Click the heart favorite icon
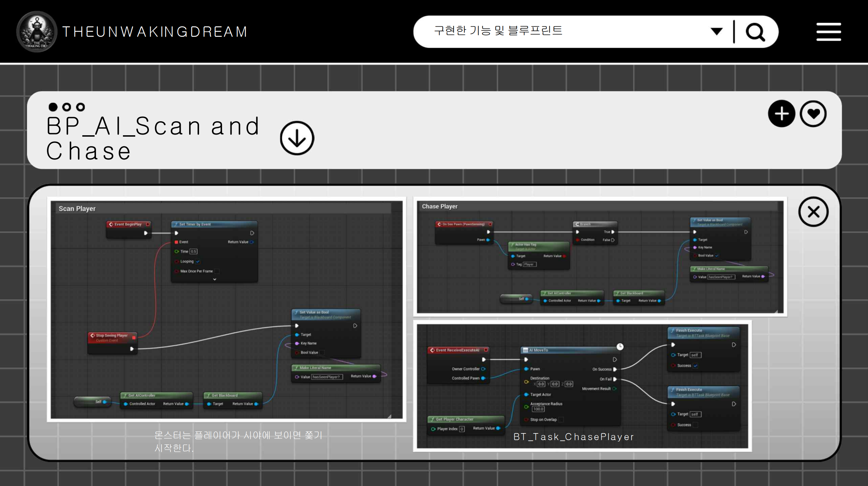Screen dimensions: 868x486 (x=813, y=114)
